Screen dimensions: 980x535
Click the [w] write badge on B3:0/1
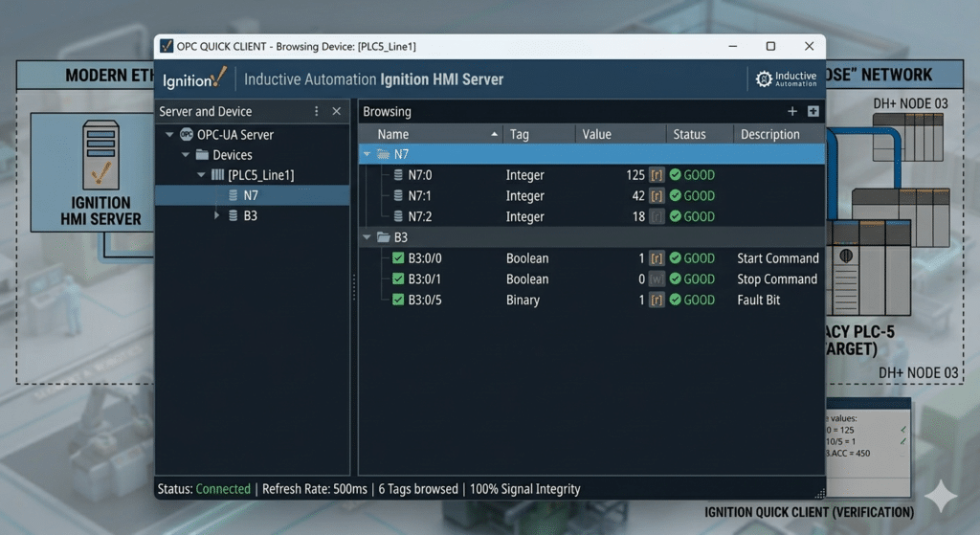click(x=657, y=279)
